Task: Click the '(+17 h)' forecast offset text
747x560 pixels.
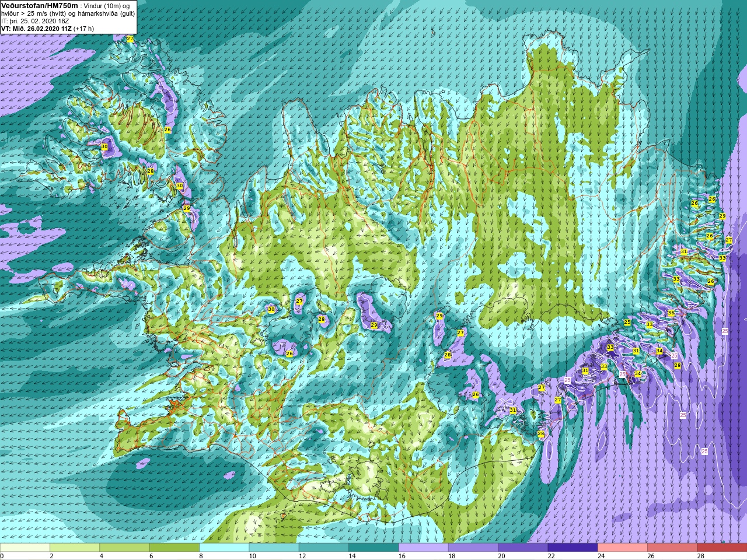Action: click(x=83, y=28)
